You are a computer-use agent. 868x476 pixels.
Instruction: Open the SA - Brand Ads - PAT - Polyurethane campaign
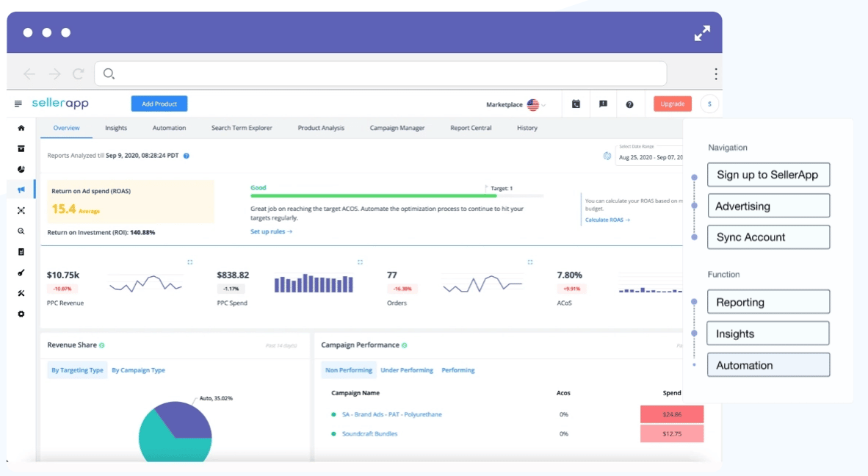(392, 414)
